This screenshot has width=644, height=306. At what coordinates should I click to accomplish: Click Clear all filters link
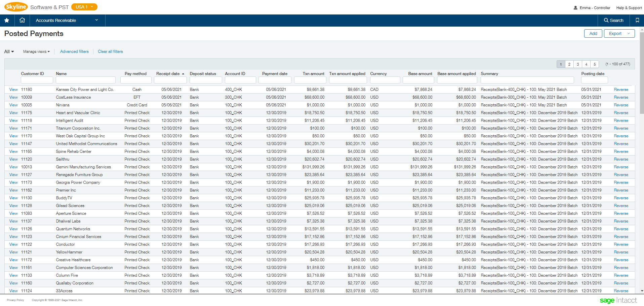click(x=110, y=52)
